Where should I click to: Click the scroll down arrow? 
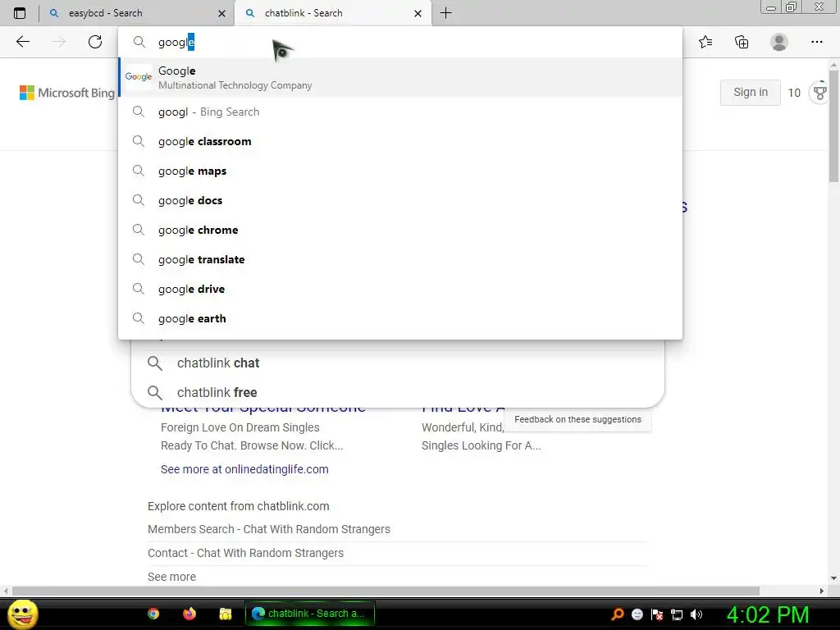click(x=833, y=578)
